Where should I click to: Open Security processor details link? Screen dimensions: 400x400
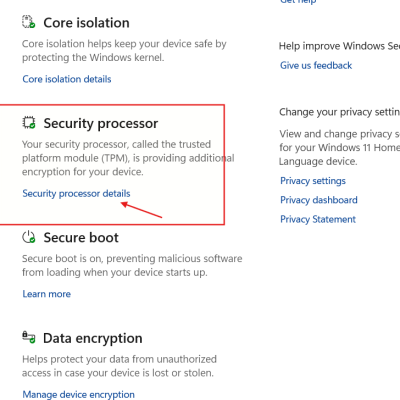pyautogui.click(x=76, y=193)
